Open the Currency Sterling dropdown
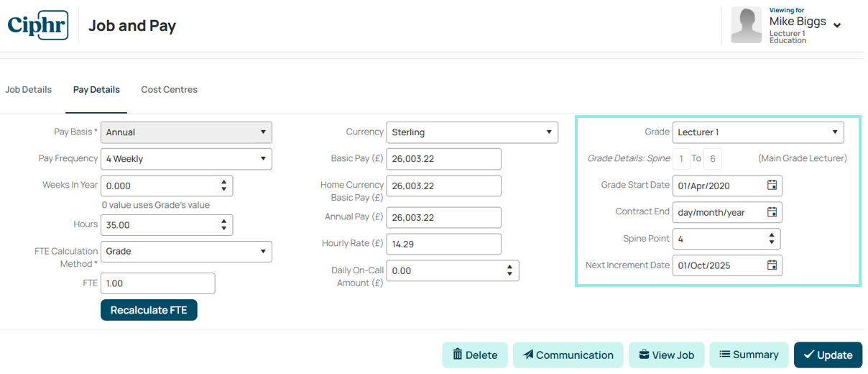 pyautogui.click(x=472, y=132)
